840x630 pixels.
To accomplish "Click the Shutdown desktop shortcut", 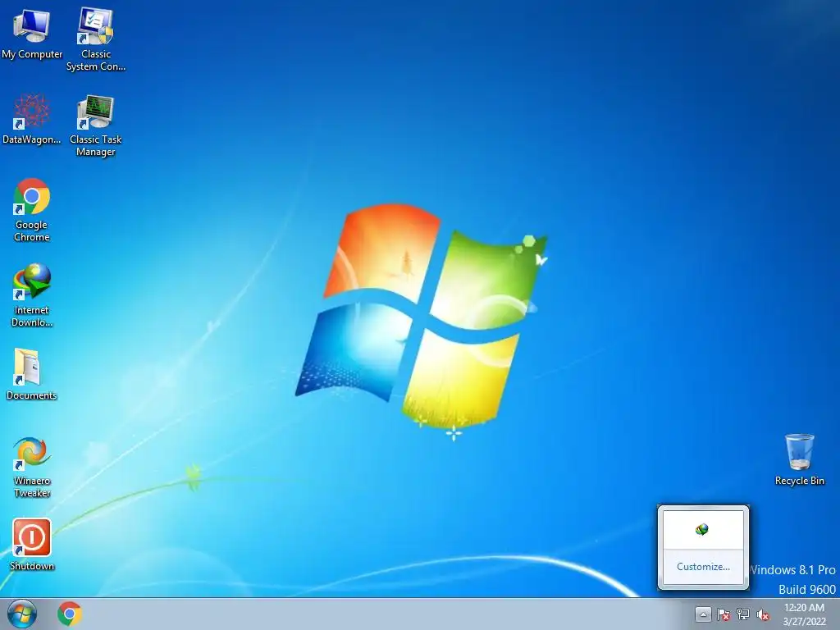I will pos(32,544).
